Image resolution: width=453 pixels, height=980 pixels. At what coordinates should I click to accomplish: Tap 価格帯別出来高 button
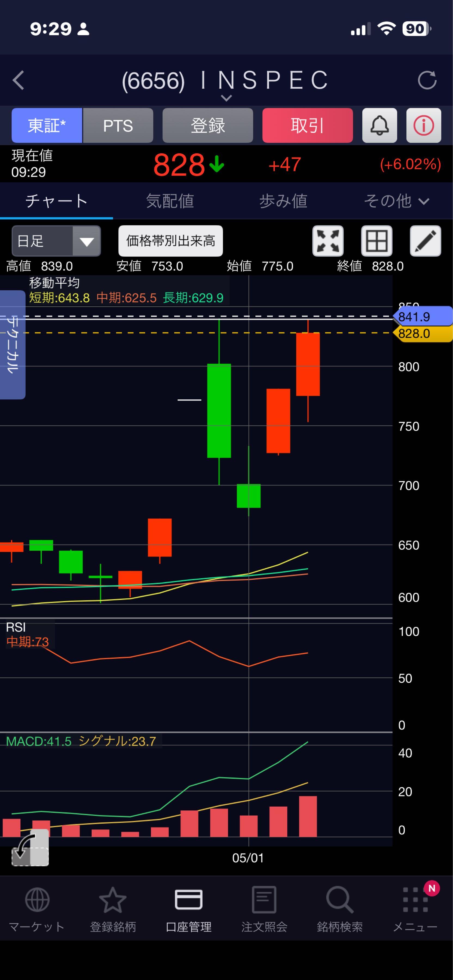171,241
